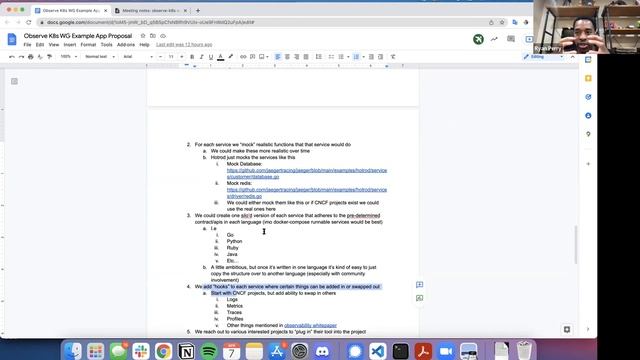
Task: Choose the highlight color pen
Action: pos(230,57)
